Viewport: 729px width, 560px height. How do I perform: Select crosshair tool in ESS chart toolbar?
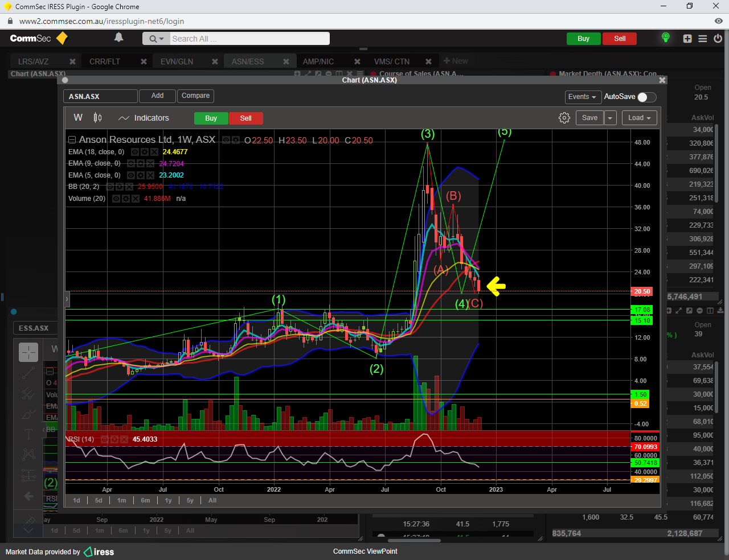[28, 352]
